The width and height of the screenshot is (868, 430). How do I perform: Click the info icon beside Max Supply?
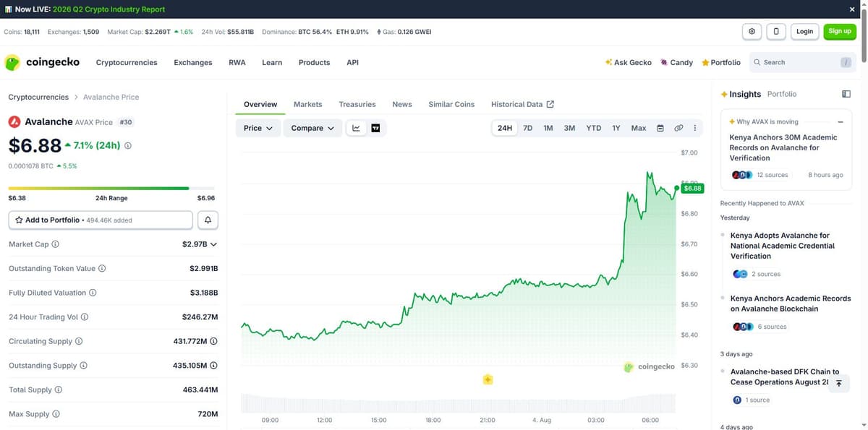pos(56,414)
